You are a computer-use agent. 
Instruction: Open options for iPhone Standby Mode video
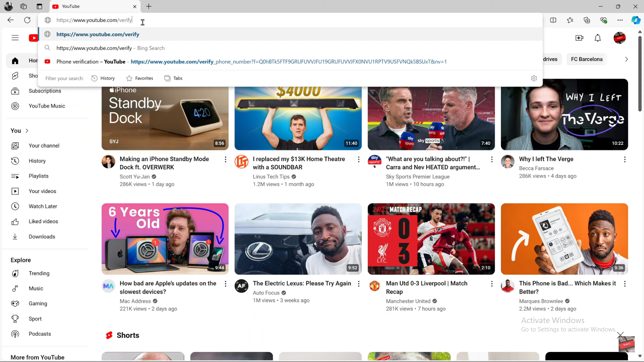click(225, 160)
